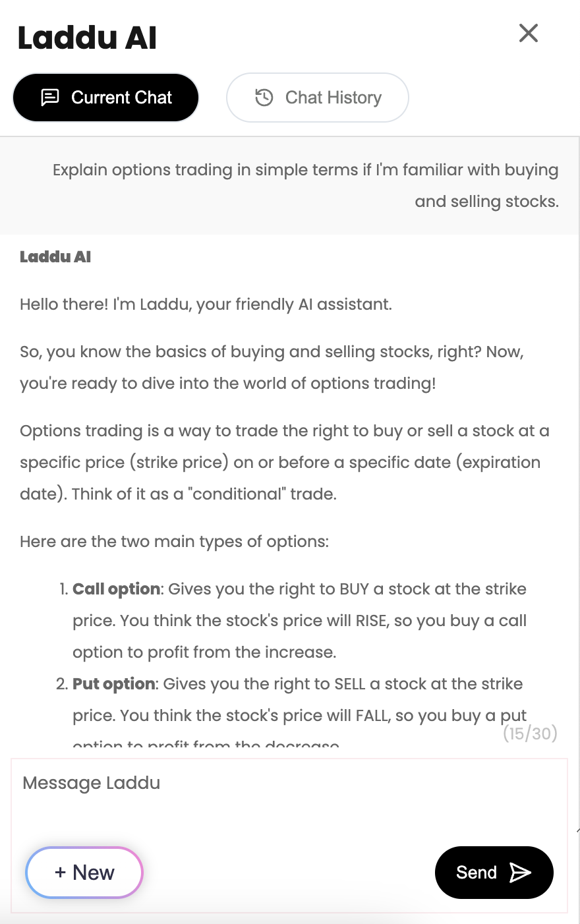Click the clock history icon
580x924 pixels.
[264, 98]
